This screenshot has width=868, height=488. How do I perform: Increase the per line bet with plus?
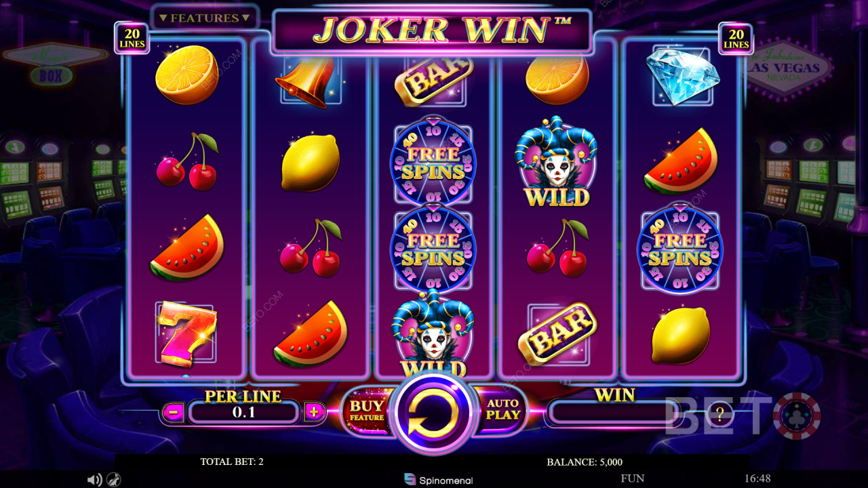pyautogui.click(x=314, y=411)
